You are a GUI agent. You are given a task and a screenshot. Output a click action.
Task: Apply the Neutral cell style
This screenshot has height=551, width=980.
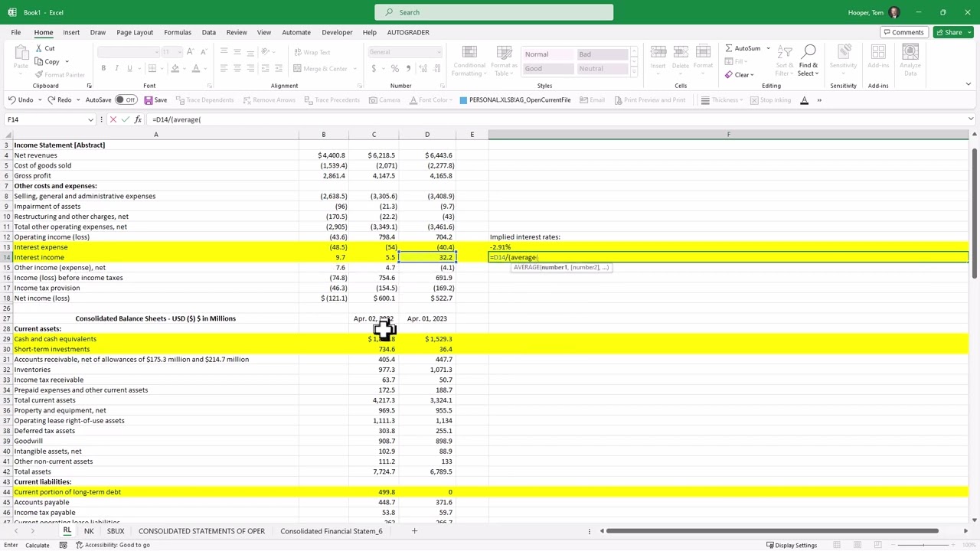click(602, 69)
